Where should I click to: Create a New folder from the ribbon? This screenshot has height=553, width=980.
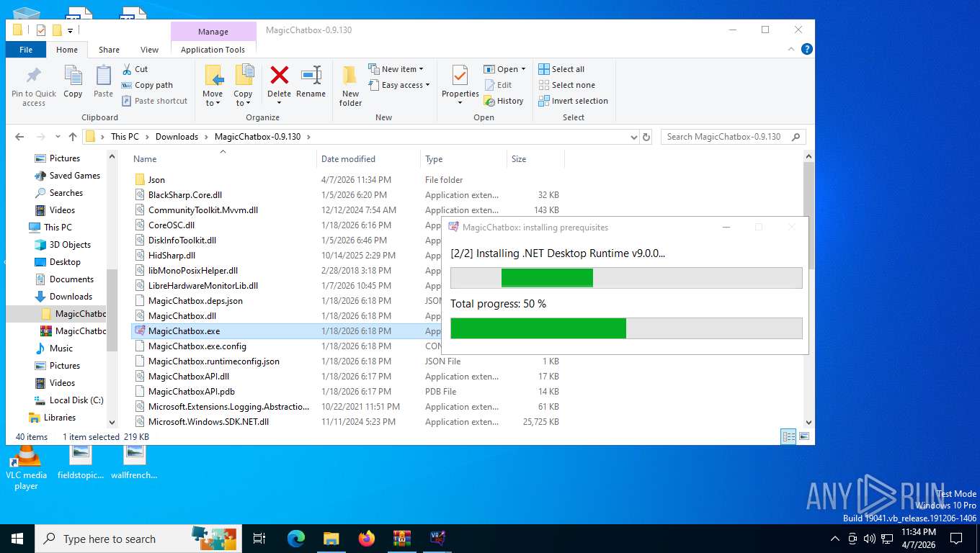tap(350, 86)
